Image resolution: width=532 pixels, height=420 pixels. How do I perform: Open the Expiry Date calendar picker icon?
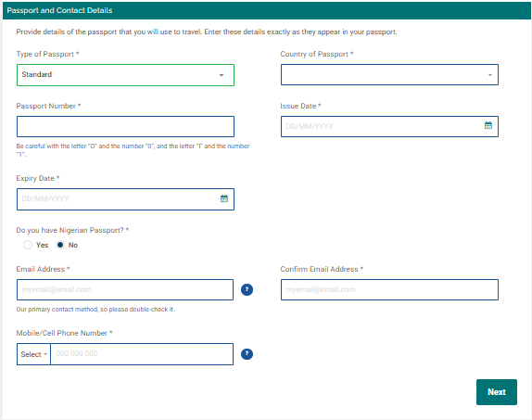point(224,198)
